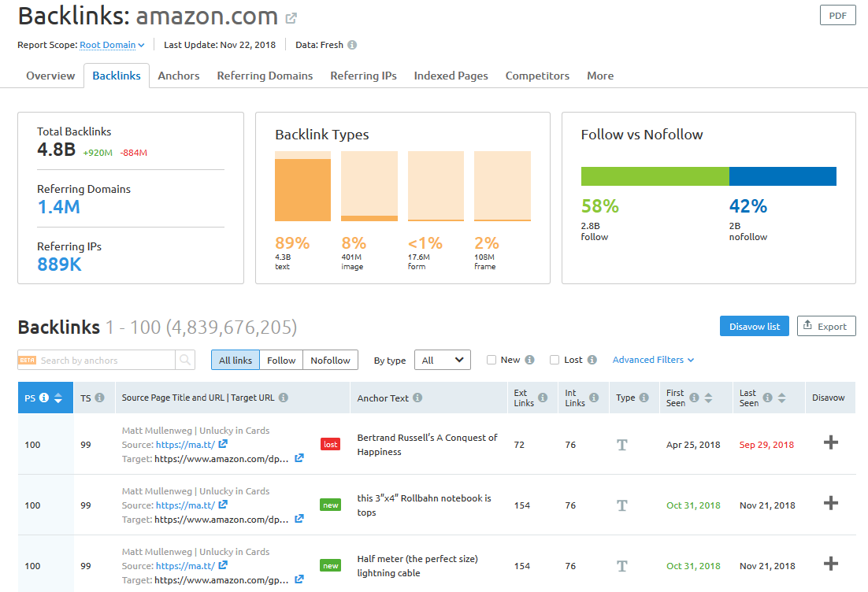
Task: Disavow the Bertrand Russell backlink plus icon
Action: pos(830,442)
